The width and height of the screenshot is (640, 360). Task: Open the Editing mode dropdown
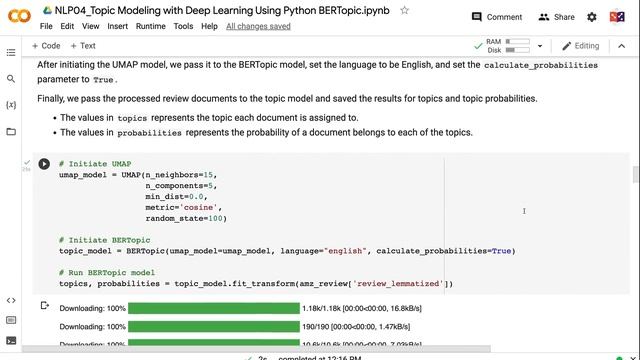point(580,46)
